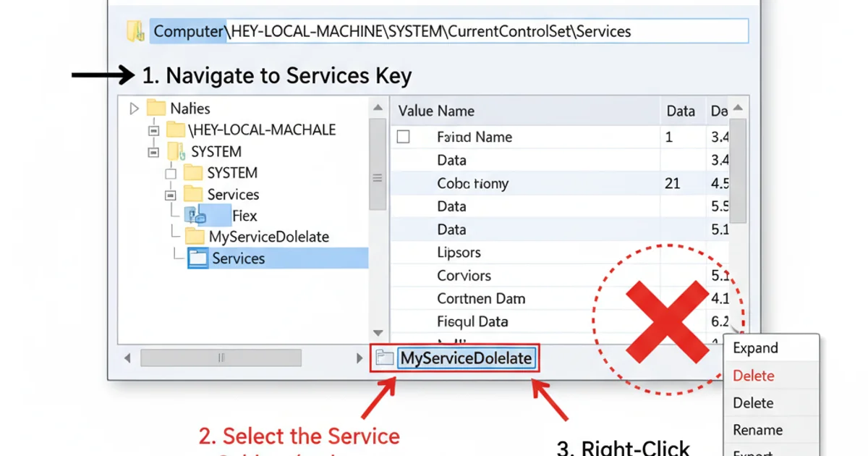Tick the checkbox beside Faind Name
Screen dimensions: 868x456
pos(404,137)
